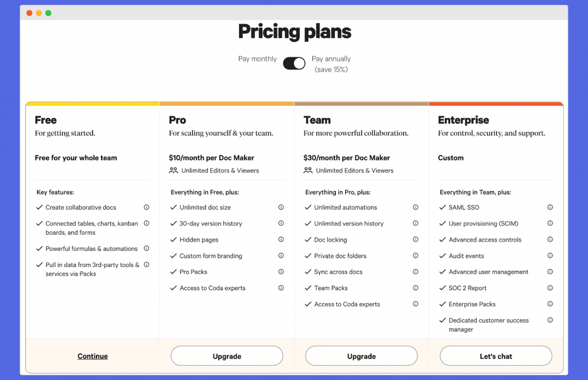This screenshot has height=380, width=588.
Task: Click Upgrade button under Pro plan
Action: pyautogui.click(x=227, y=356)
